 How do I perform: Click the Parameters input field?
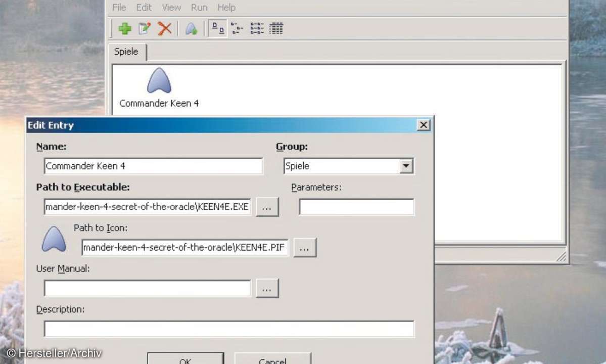pyautogui.click(x=356, y=207)
